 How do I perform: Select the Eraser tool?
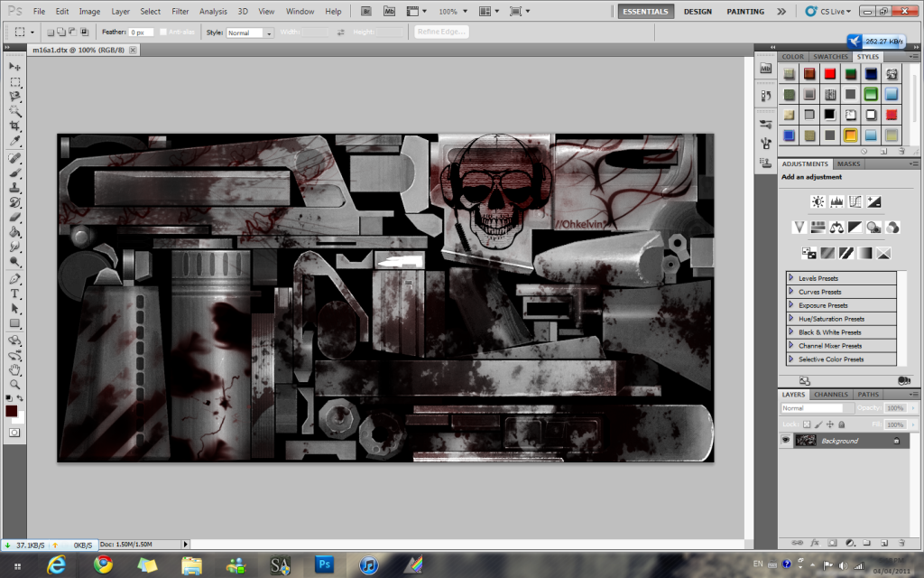[x=15, y=217]
